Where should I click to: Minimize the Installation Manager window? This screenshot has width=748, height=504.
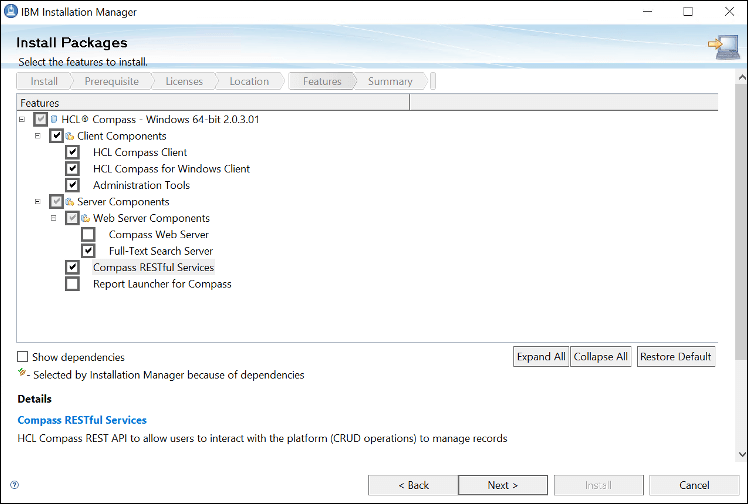click(647, 11)
